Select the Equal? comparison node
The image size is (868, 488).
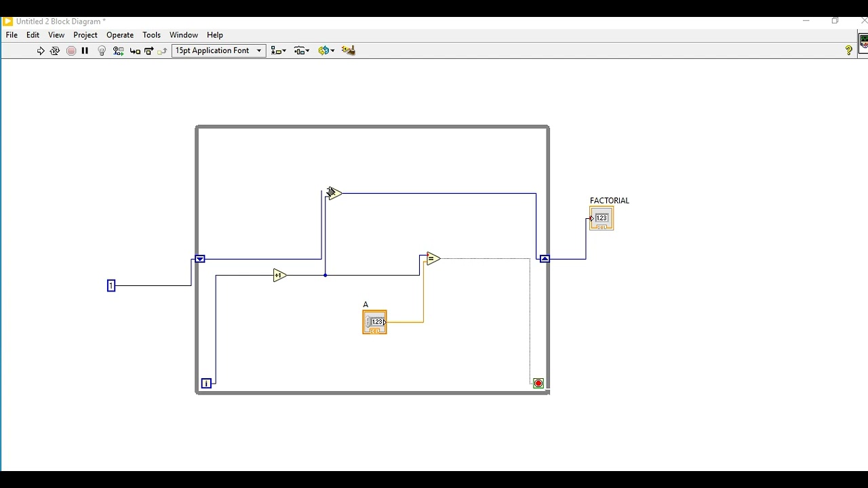[x=433, y=258]
